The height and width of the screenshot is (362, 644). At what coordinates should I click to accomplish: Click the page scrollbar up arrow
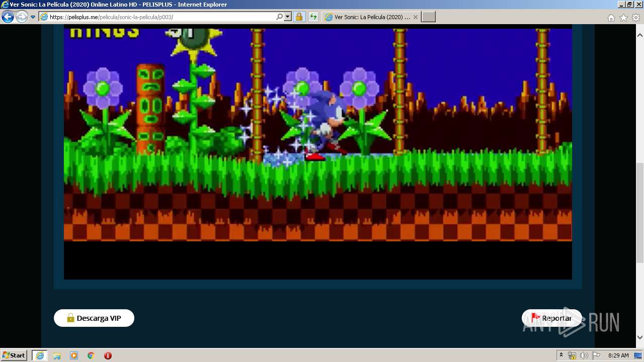point(640,35)
